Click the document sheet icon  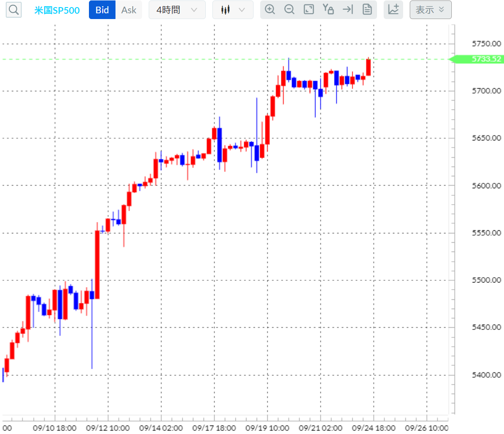[x=367, y=9]
